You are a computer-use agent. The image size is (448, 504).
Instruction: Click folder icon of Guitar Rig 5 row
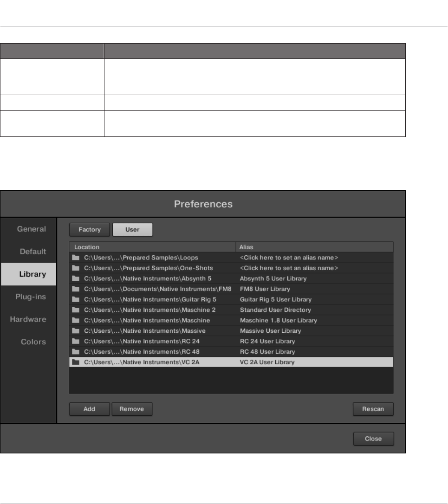tap(76, 299)
